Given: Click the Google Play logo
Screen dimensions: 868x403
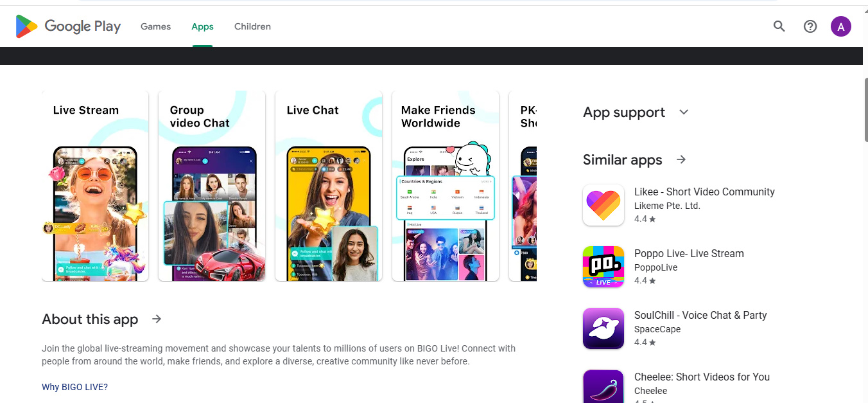Looking at the screenshot, I should tap(68, 26).
